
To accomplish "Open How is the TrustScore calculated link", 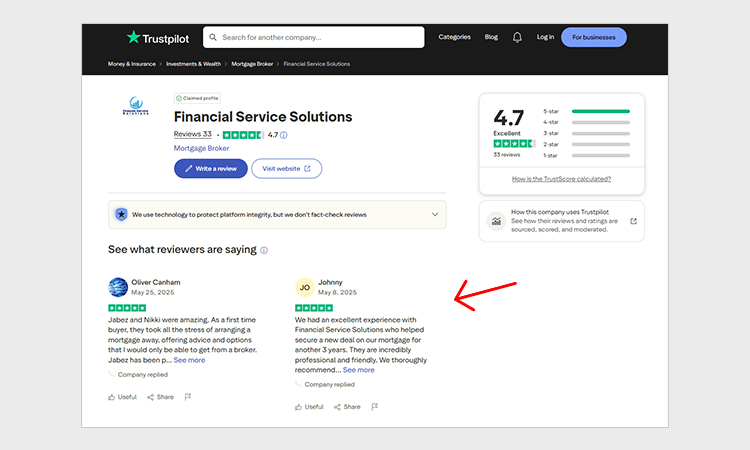I will [x=561, y=179].
